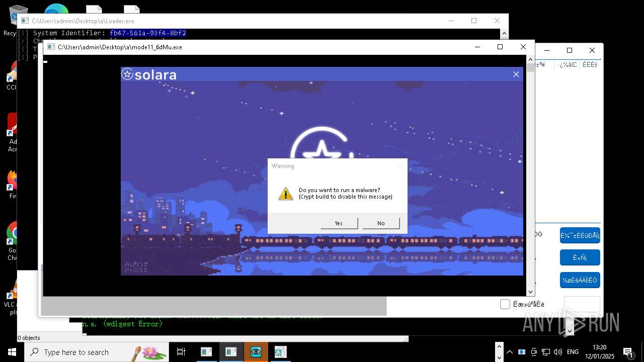Viewport: 644px width, 362px height.
Task: Open the notification center icon
Action: point(628,352)
